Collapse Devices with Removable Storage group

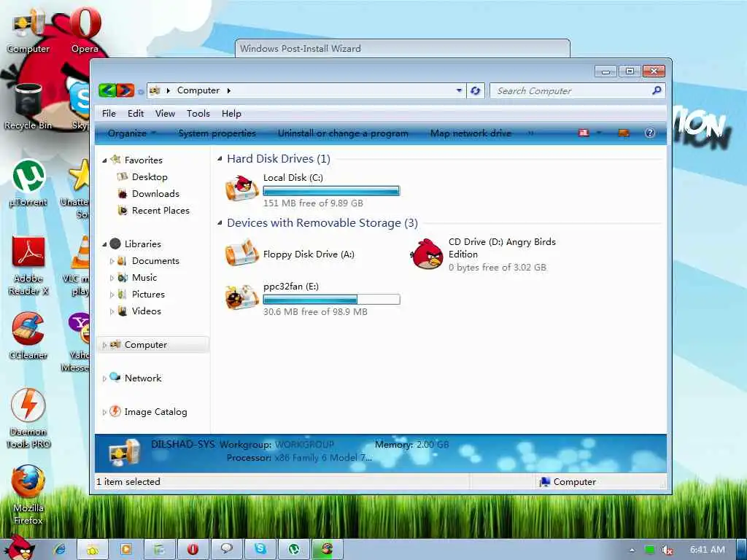pyautogui.click(x=220, y=222)
